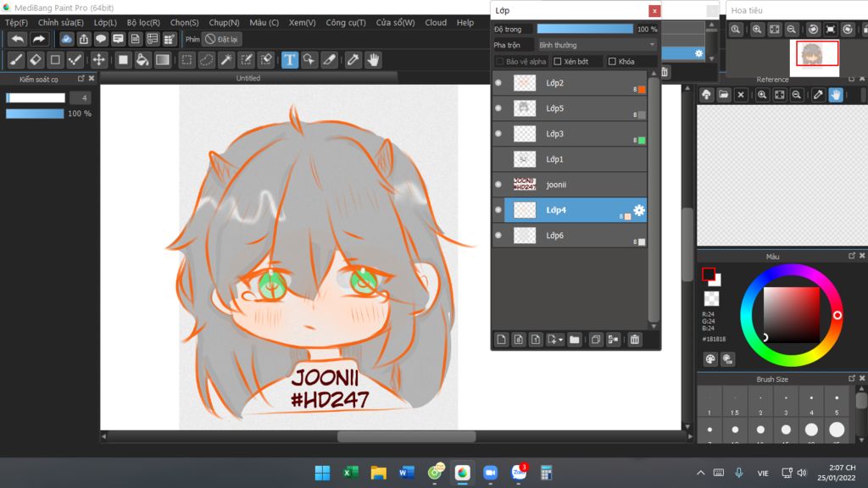Viewport: 868px width, 488px height.
Task: Select the Divide/knife tool
Action: (330, 60)
